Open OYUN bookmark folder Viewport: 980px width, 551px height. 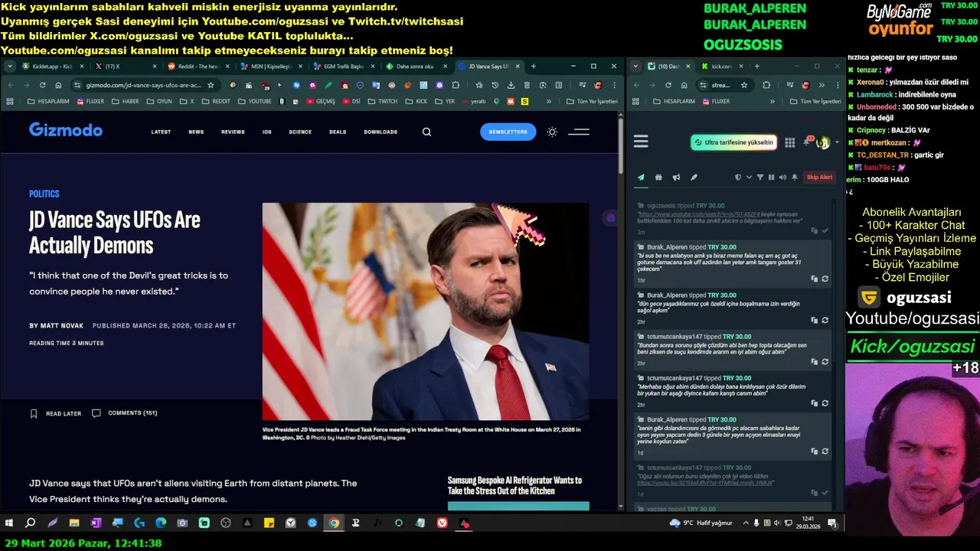(158, 101)
